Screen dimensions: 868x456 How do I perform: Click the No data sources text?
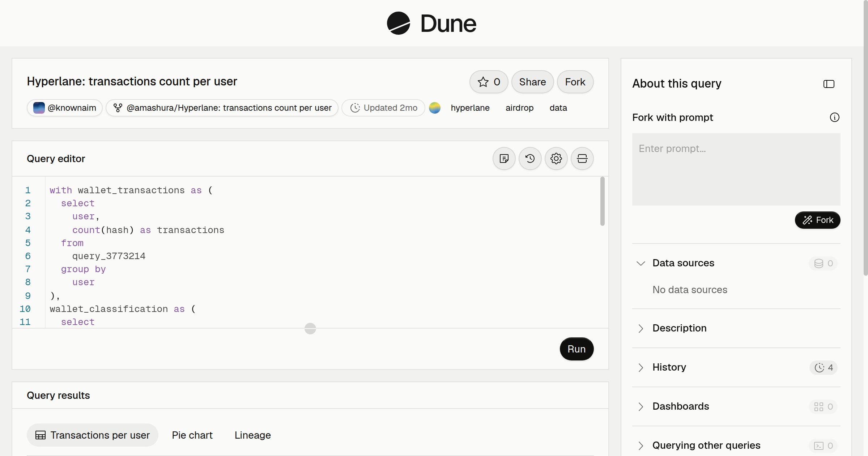[x=690, y=290]
